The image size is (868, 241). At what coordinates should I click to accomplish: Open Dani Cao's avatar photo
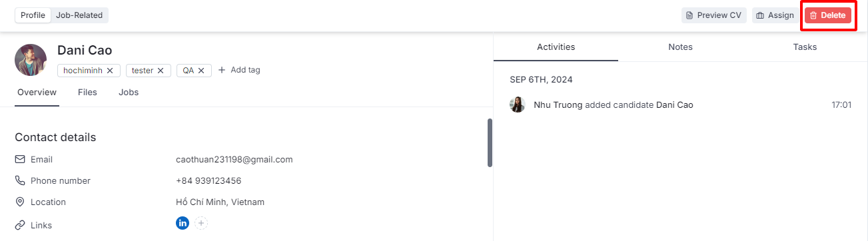[31, 60]
